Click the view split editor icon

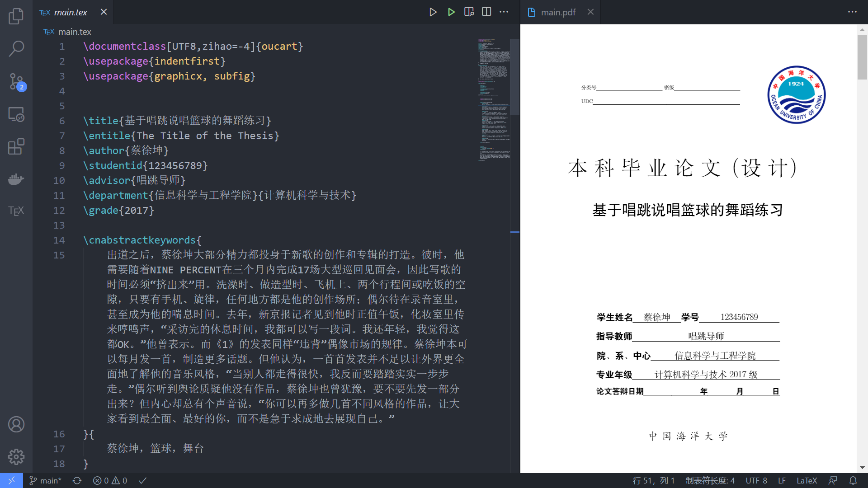pos(487,11)
